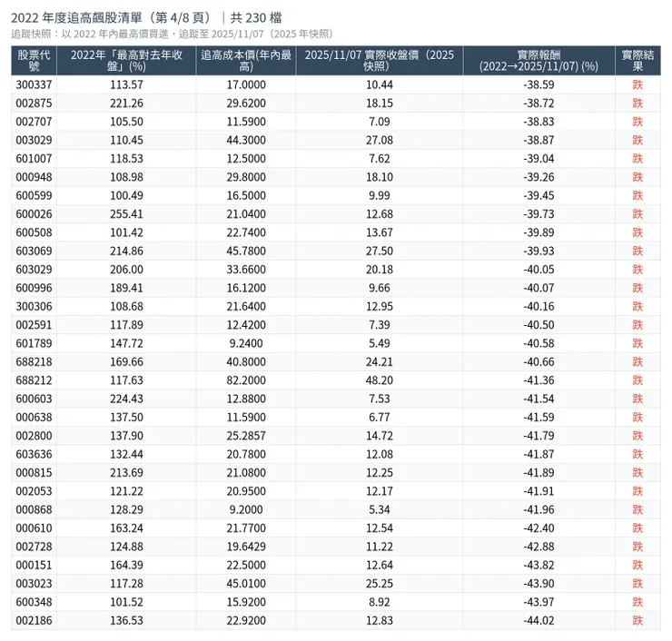Select stock code 000151

coord(34,565)
